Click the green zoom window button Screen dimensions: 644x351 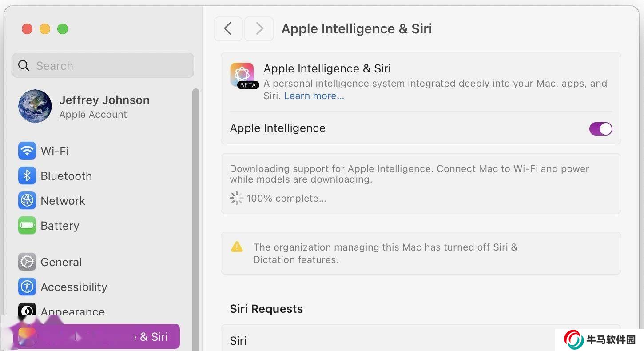coord(63,29)
